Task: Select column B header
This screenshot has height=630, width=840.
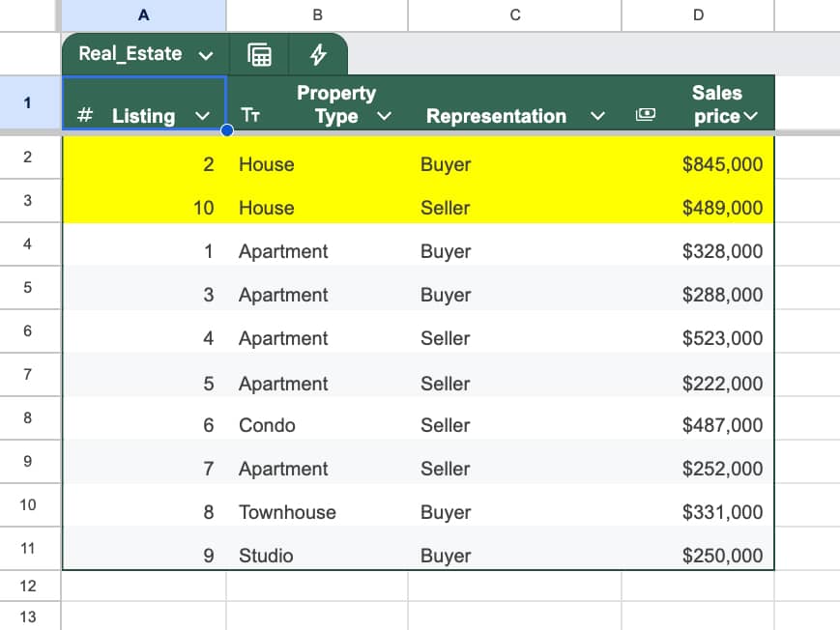Action: [317, 15]
